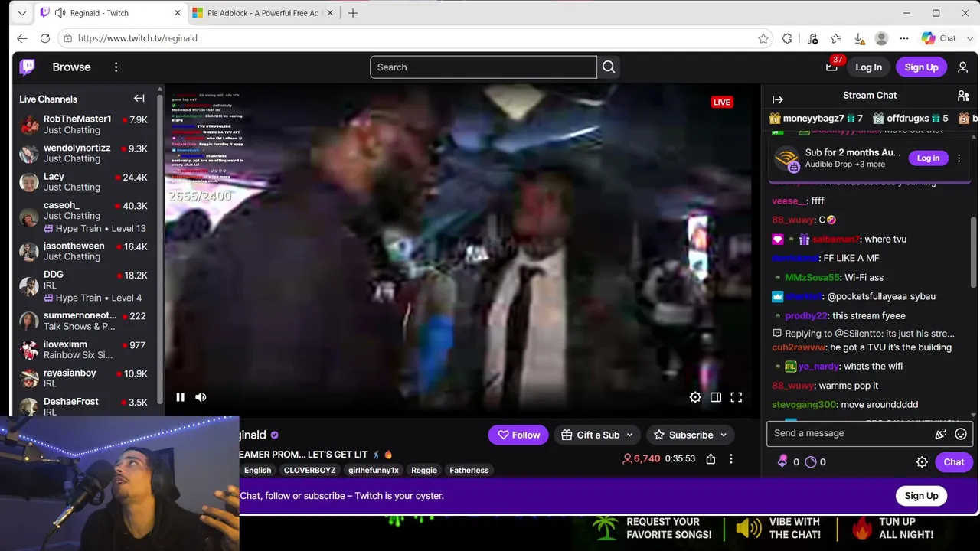Select the Fatherless tag
The width and height of the screenshot is (980, 551).
tap(469, 471)
